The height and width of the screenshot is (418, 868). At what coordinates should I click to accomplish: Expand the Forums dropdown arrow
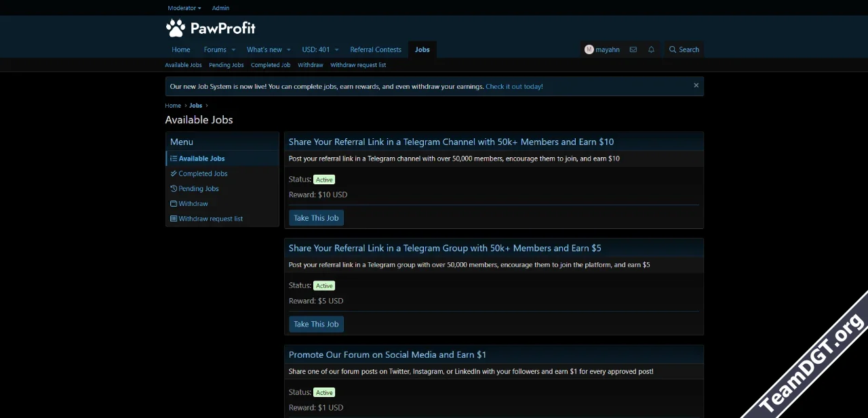233,49
